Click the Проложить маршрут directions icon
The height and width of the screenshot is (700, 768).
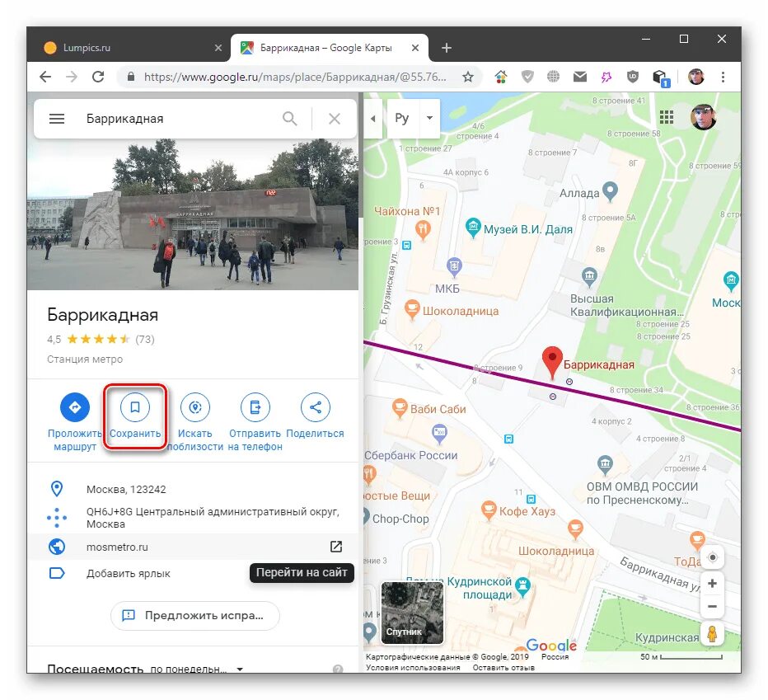pyautogui.click(x=75, y=407)
